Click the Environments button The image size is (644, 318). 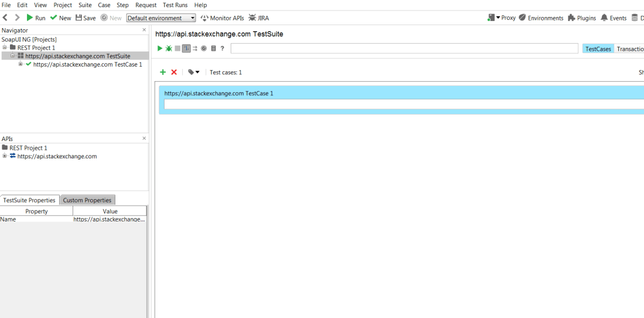coord(541,18)
